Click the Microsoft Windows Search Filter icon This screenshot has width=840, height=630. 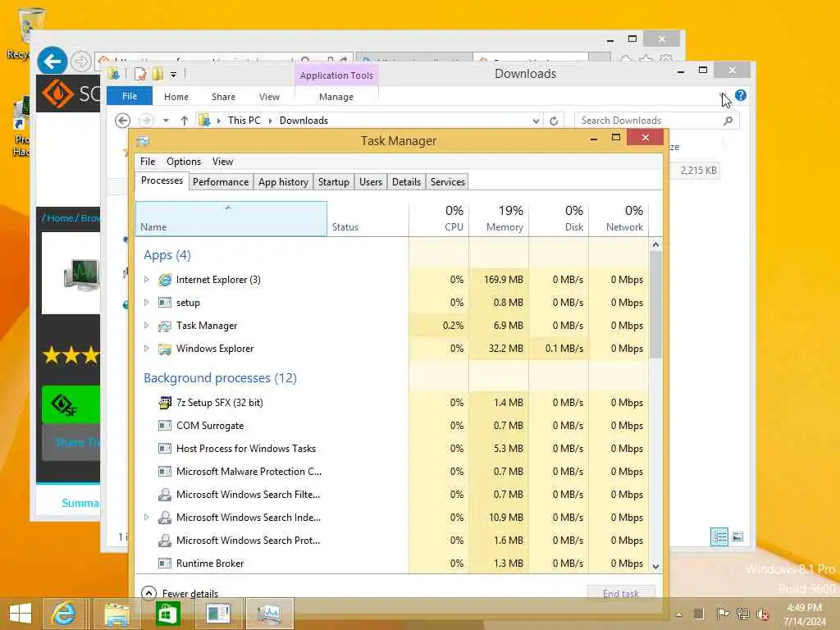point(164,495)
